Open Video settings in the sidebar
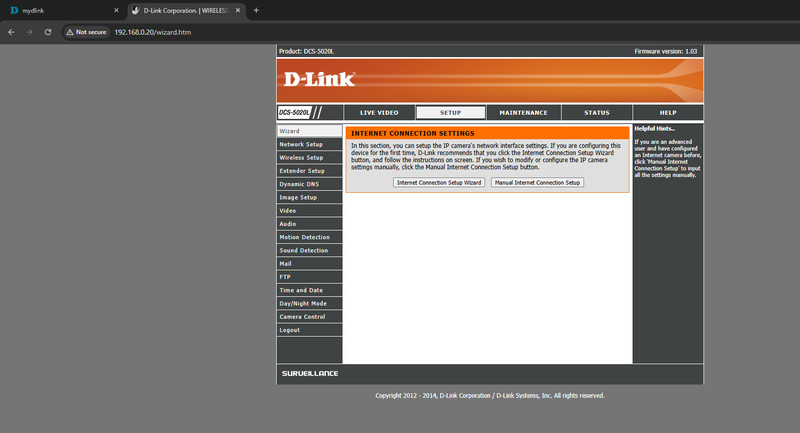The width and height of the screenshot is (800, 433). (309, 211)
